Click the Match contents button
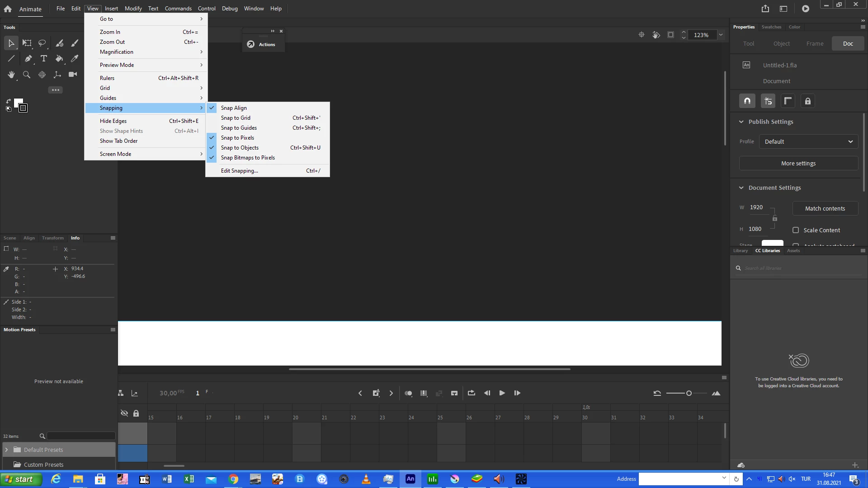The height and width of the screenshot is (488, 868). [825, 208]
